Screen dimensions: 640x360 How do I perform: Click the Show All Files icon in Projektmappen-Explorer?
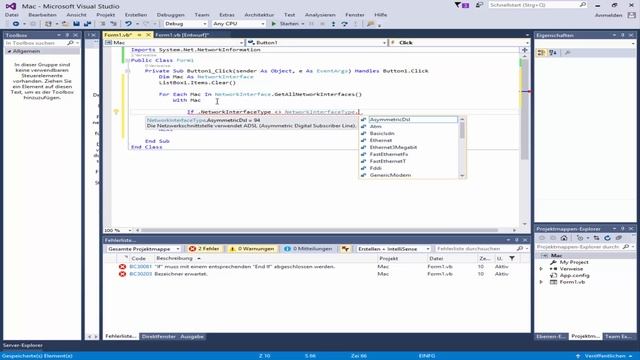pyautogui.click(x=619, y=238)
